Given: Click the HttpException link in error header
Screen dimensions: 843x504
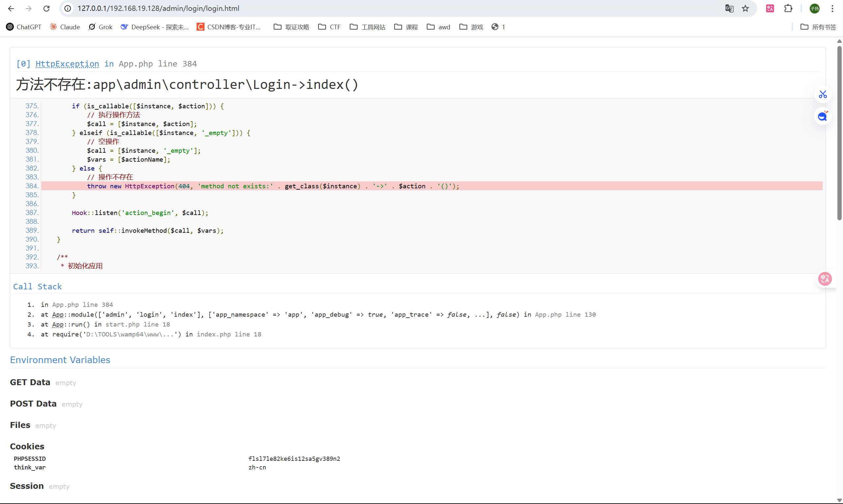Looking at the screenshot, I should pyautogui.click(x=67, y=64).
